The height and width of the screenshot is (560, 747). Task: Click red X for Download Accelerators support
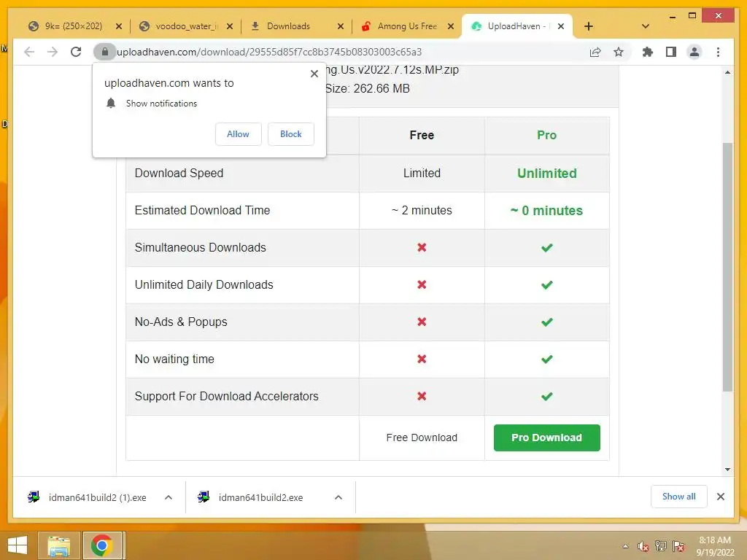point(422,396)
